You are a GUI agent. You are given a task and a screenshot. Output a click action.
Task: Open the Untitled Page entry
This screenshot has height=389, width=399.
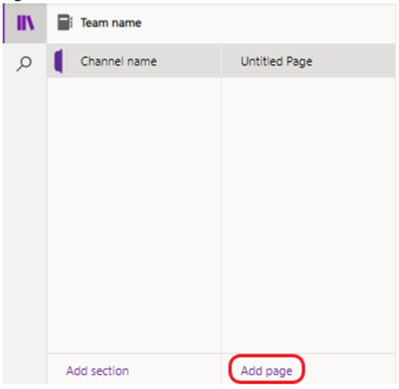(308, 61)
